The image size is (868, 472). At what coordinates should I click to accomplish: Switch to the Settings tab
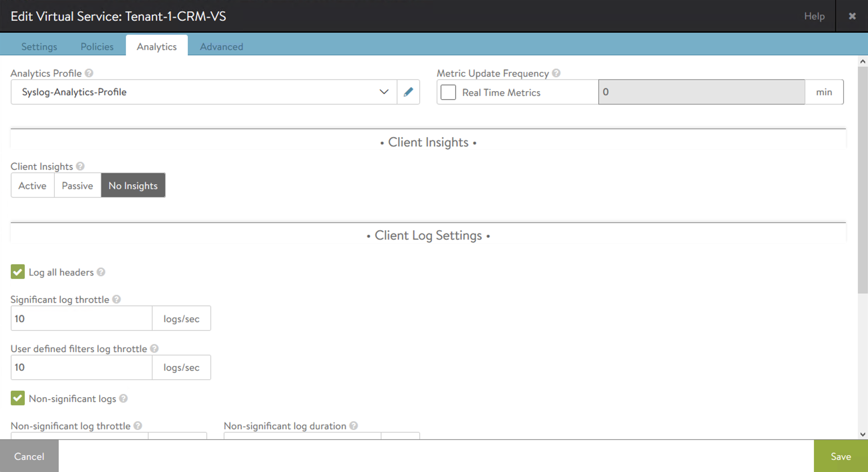[x=39, y=47]
